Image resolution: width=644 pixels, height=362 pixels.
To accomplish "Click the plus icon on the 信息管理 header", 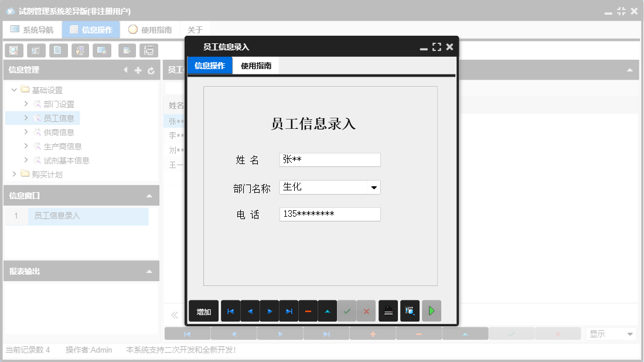I will pyautogui.click(x=138, y=69).
